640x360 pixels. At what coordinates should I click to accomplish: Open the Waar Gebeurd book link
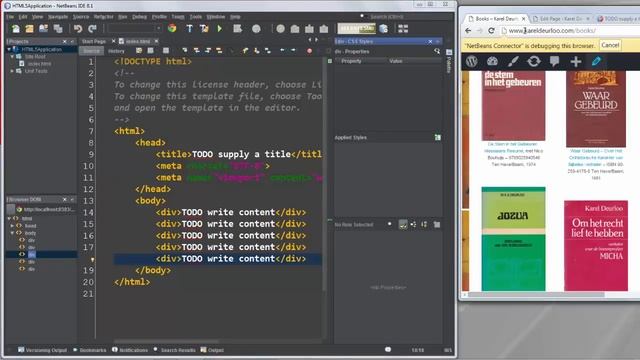tap(596, 157)
